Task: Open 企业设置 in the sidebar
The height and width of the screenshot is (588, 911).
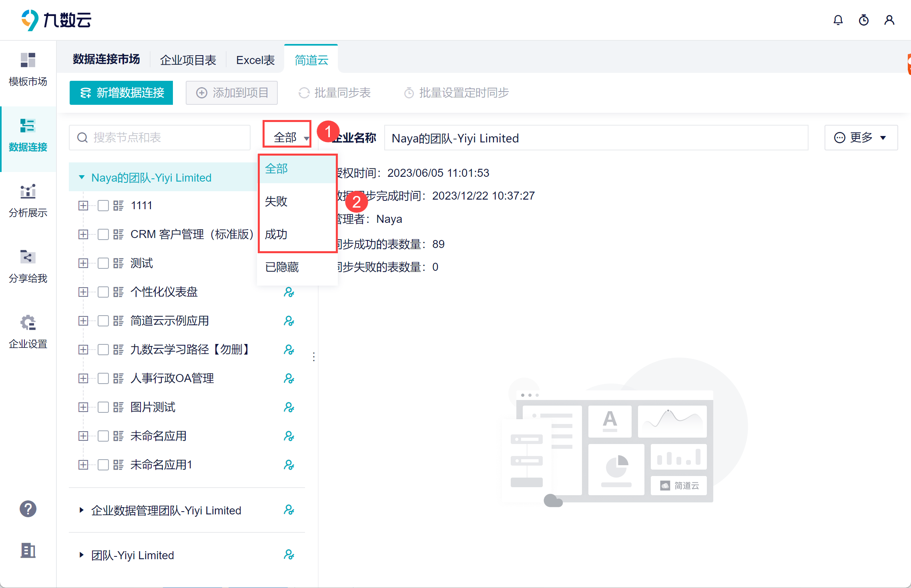Action: coord(28,332)
